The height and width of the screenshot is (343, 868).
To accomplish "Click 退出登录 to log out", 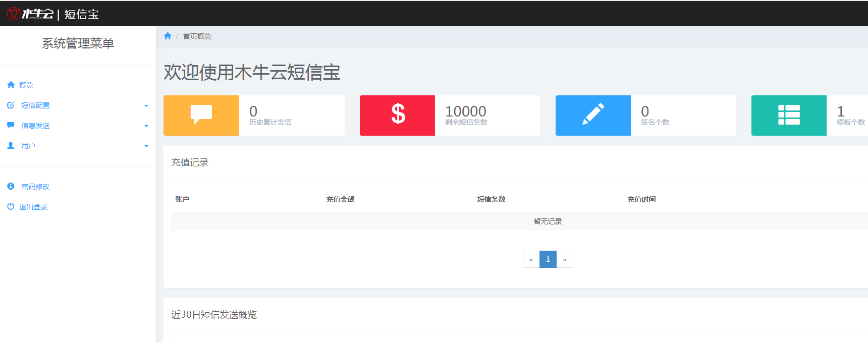I will coord(33,207).
